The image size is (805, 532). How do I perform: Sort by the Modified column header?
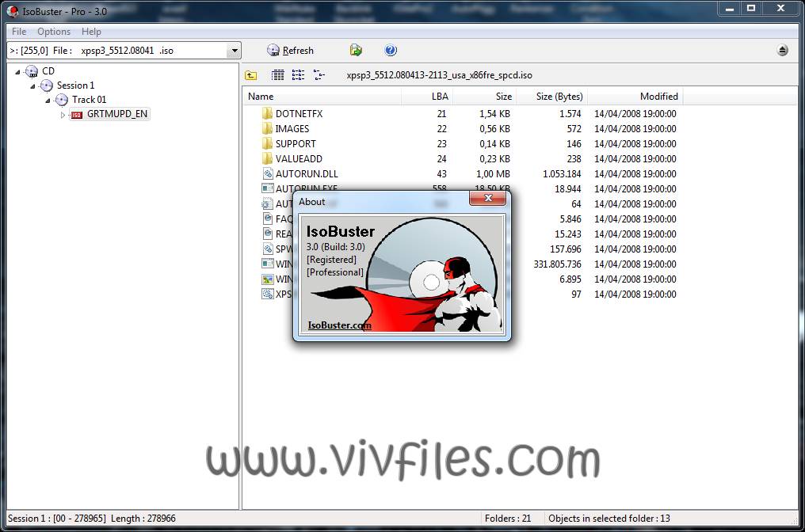pyautogui.click(x=635, y=97)
